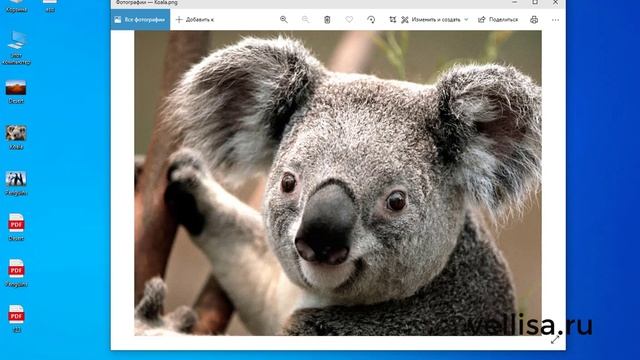Screen dimensions: 640x360
Task: Go back to "Все фотографии"
Action: click(140, 20)
